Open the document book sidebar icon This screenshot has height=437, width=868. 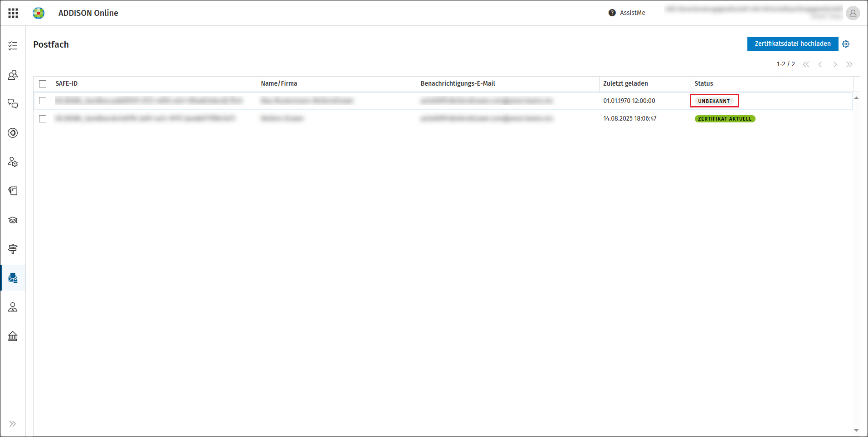coord(13,191)
